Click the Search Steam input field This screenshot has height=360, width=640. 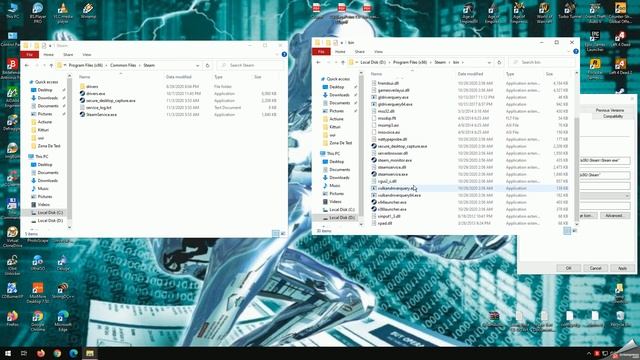(250, 65)
